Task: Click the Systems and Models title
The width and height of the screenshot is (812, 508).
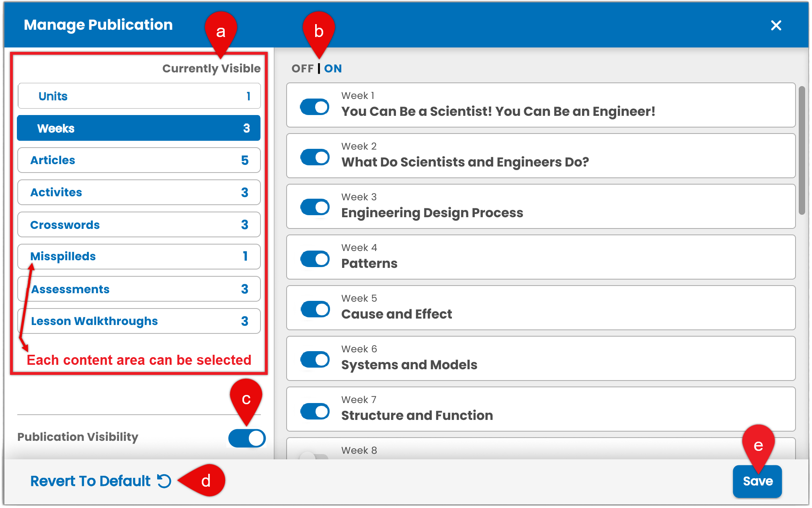Action: (409, 365)
